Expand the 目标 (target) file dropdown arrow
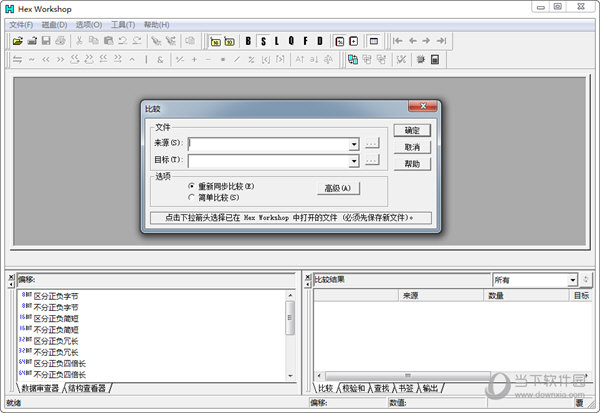The height and width of the screenshot is (413, 600). (x=354, y=161)
